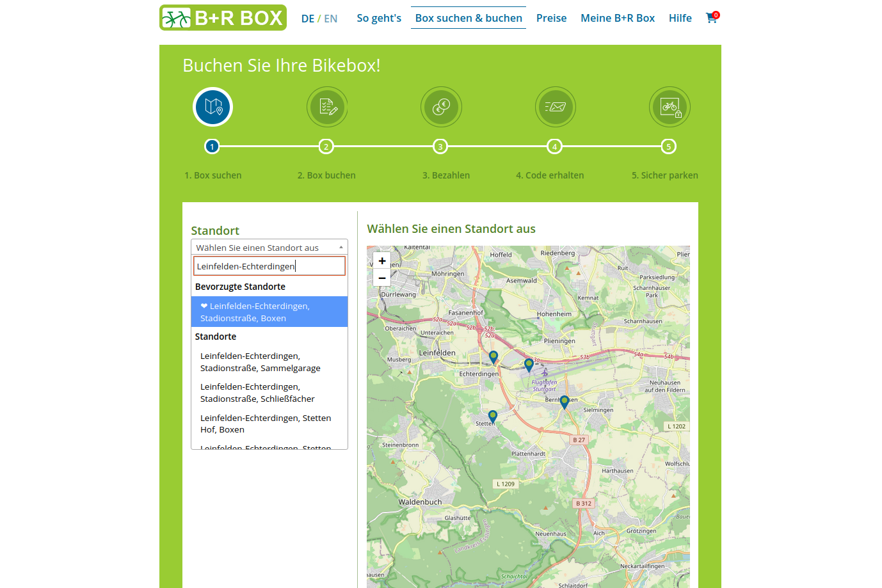
Task: Open the shopping cart icon
Action: click(x=712, y=17)
